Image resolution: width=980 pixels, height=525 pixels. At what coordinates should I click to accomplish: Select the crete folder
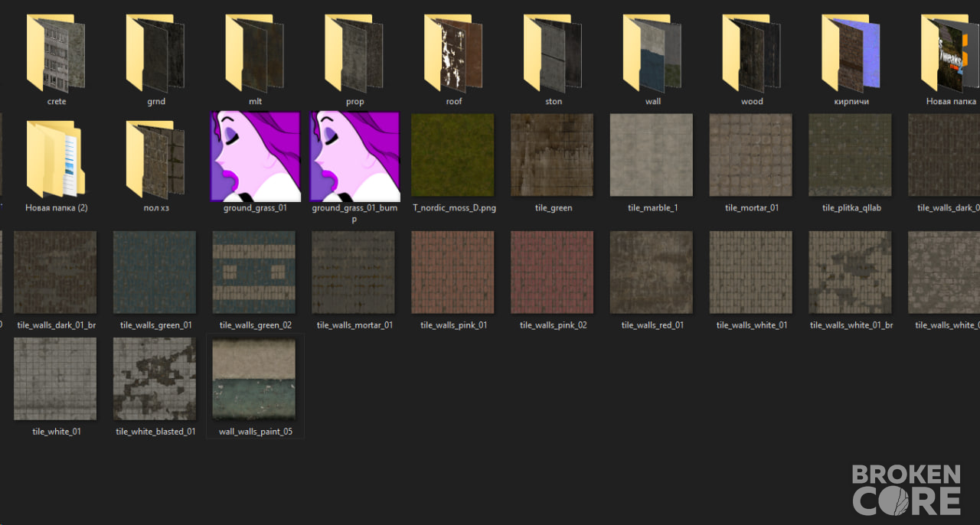tap(56, 54)
